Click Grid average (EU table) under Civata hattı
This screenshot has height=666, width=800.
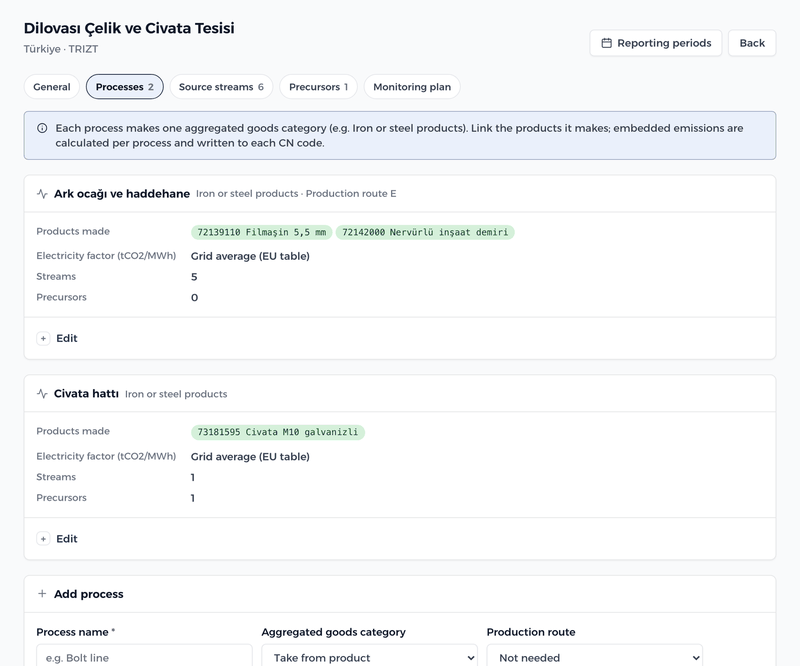coord(250,457)
